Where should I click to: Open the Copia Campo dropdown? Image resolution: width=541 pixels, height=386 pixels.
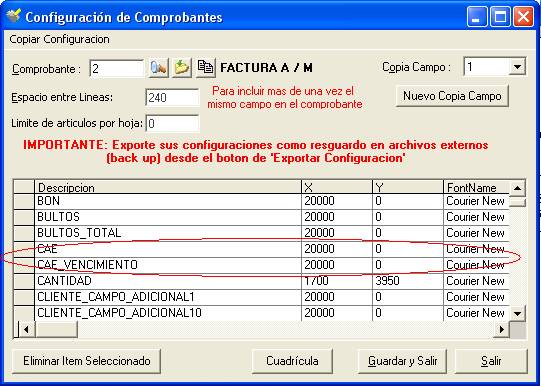[x=517, y=67]
